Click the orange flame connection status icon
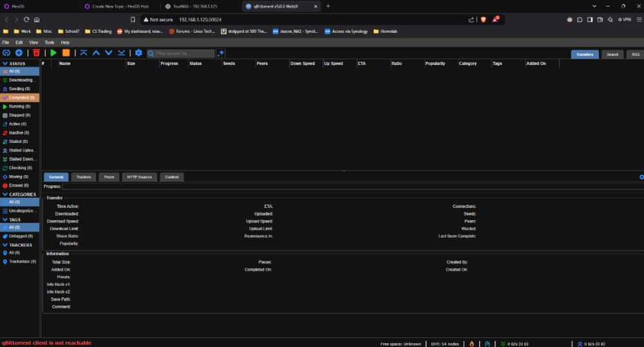Screen dimensions: 644x347 [471, 343]
